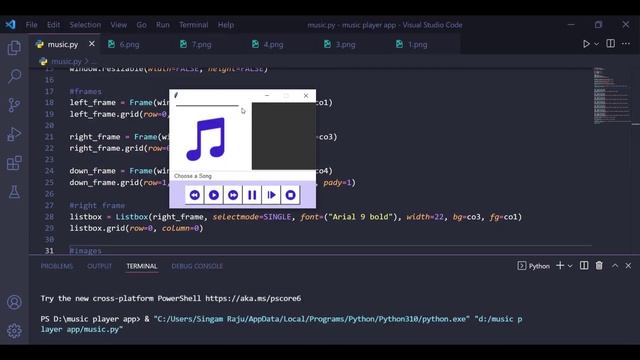Open the Extensions view

[x=14, y=163]
